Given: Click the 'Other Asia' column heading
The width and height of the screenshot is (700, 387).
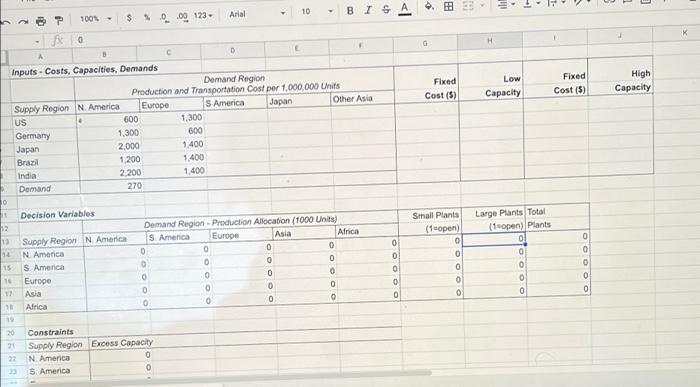Looking at the screenshot, I should coord(352,99).
